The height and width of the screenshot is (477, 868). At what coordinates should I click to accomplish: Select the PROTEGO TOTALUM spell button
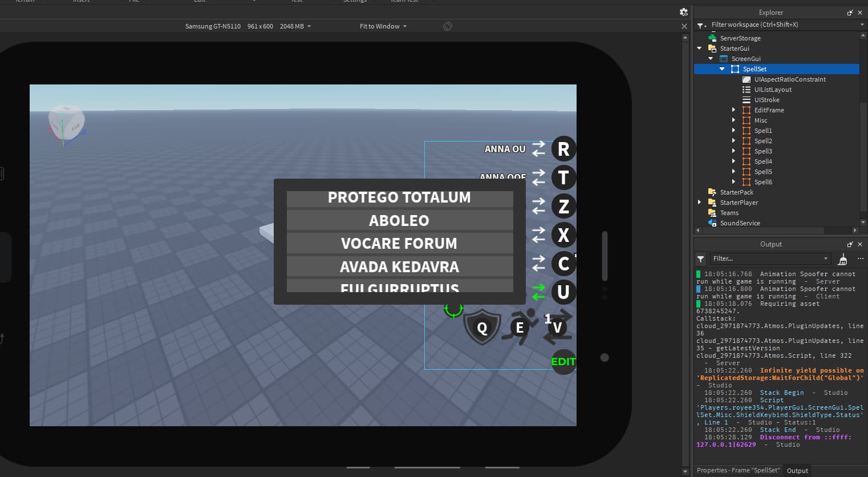[x=400, y=198]
